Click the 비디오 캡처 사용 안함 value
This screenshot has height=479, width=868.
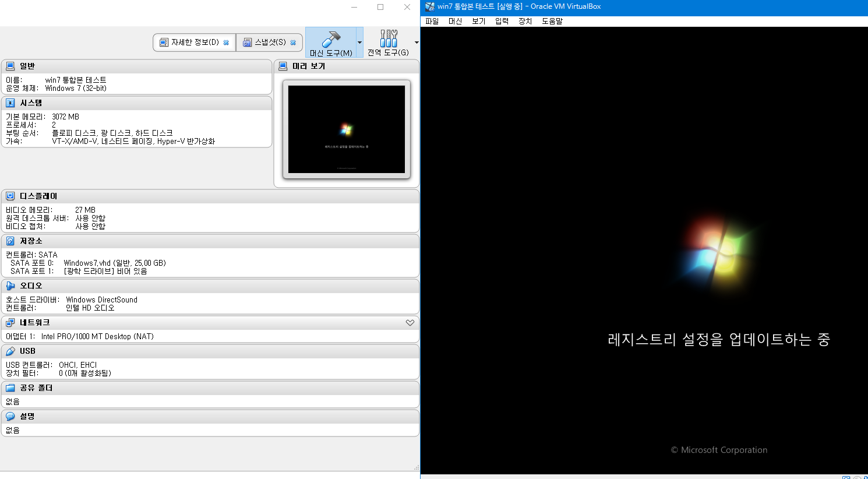click(x=90, y=226)
